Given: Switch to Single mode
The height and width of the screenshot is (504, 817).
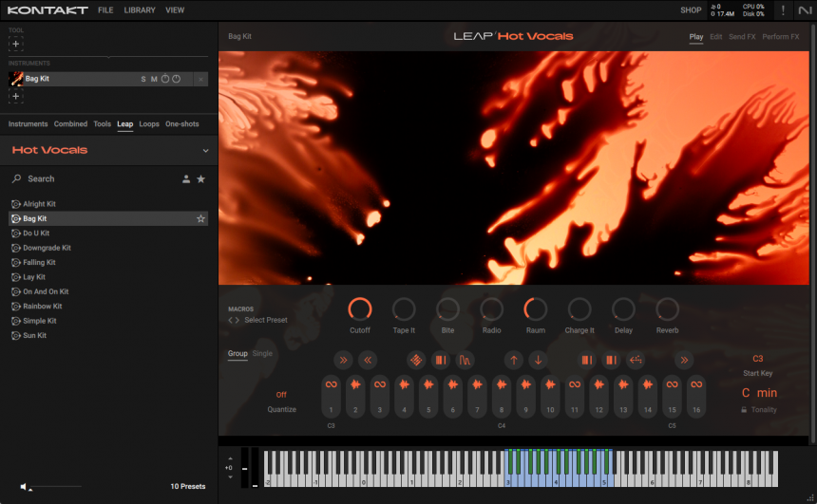Looking at the screenshot, I should [x=262, y=353].
